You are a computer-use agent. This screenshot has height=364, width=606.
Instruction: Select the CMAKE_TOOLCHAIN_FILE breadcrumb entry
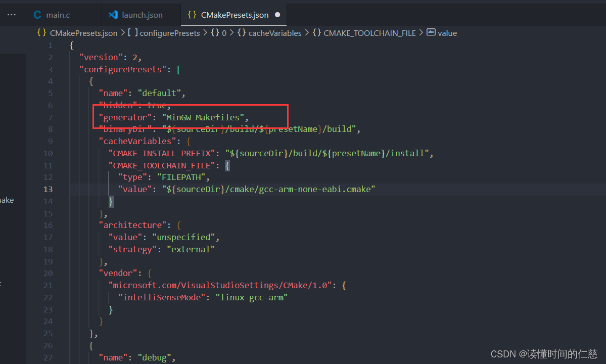370,33
